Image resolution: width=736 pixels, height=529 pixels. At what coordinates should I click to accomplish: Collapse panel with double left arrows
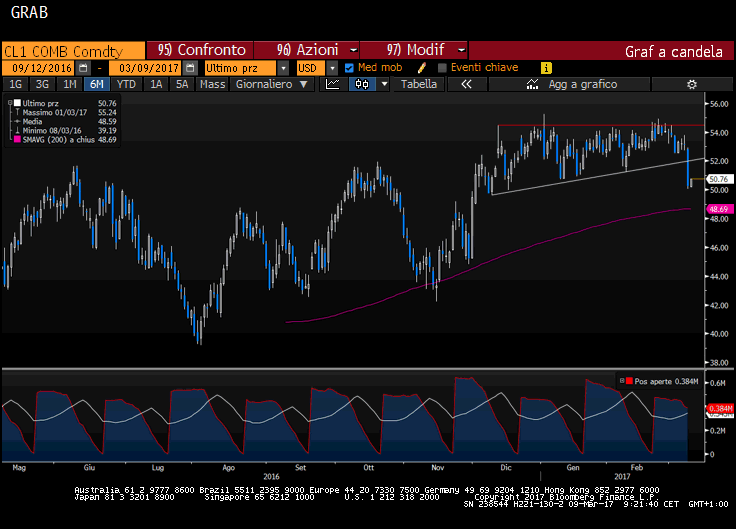tap(466, 85)
